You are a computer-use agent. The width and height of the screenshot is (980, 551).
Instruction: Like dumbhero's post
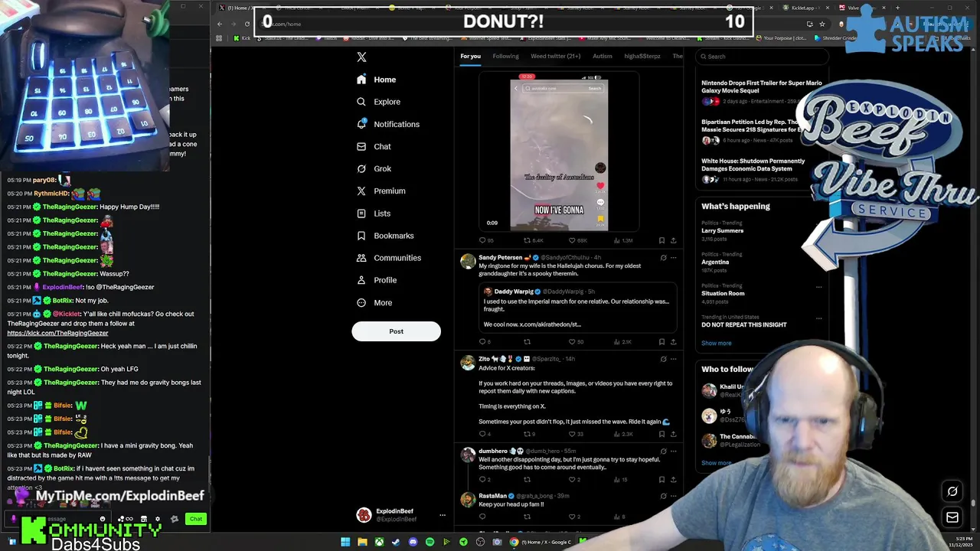(x=574, y=480)
